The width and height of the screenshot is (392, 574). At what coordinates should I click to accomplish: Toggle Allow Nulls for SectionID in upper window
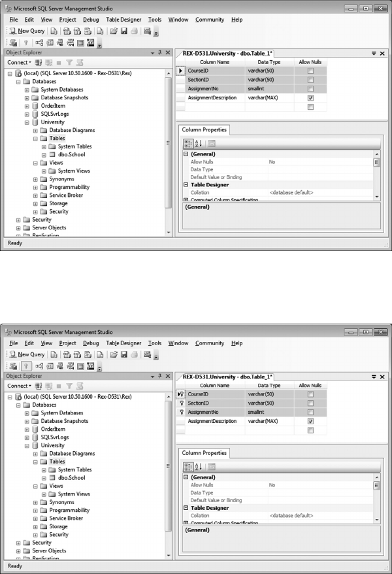click(x=310, y=80)
